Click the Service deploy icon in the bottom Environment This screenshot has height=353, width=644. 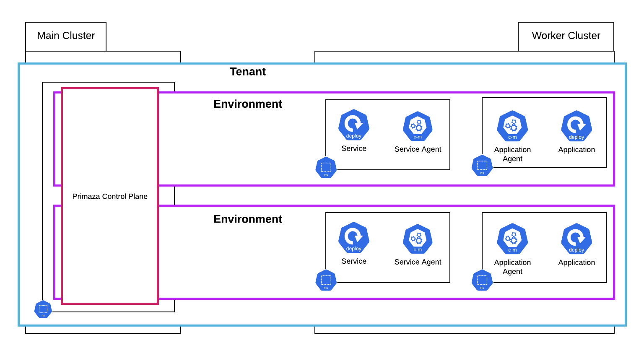[x=354, y=238]
